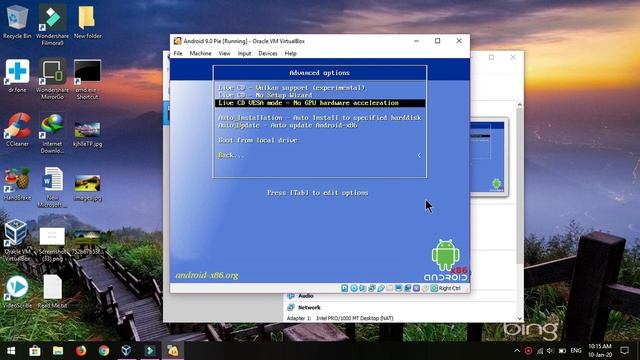Select the New Microsoft Word document desktop icon
The height and width of the screenshot is (360, 640).
52,187
